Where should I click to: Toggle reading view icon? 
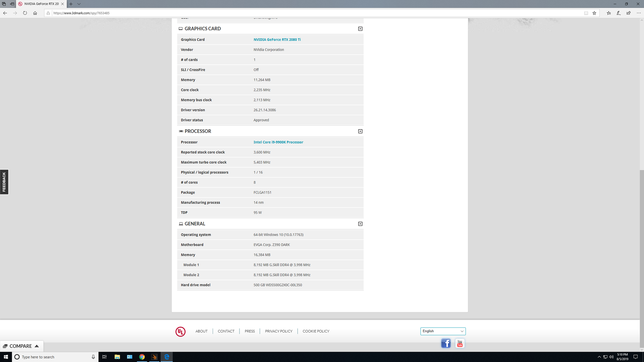point(586,13)
